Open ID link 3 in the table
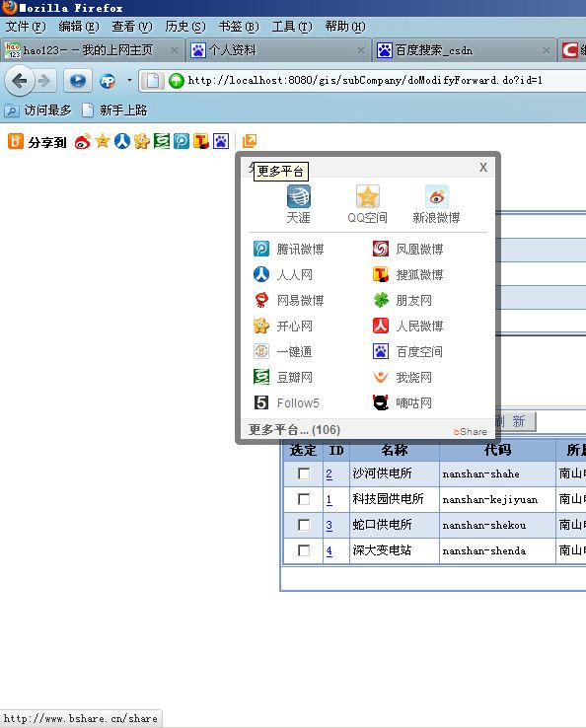The height and width of the screenshot is (728, 586). (x=329, y=525)
